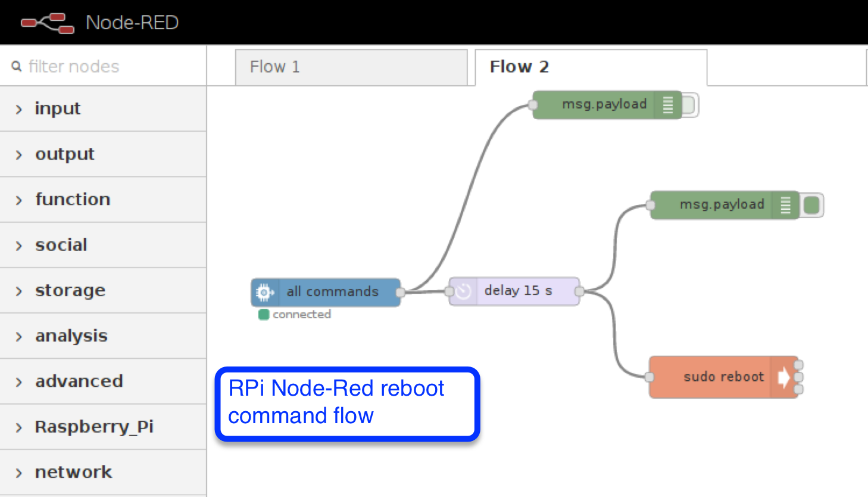Image resolution: width=868 pixels, height=497 pixels.
Task: Select the upper msg.payload debug node
Action: (607, 105)
